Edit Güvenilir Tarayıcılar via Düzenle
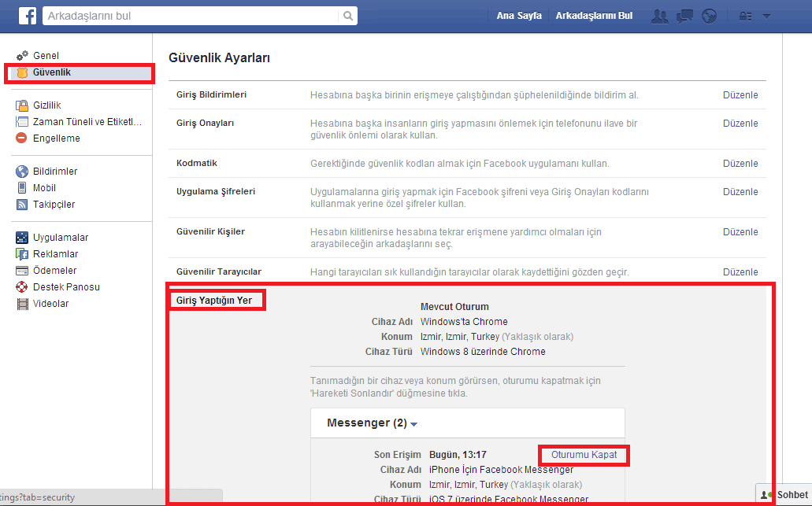812x506 pixels. pos(740,272)
